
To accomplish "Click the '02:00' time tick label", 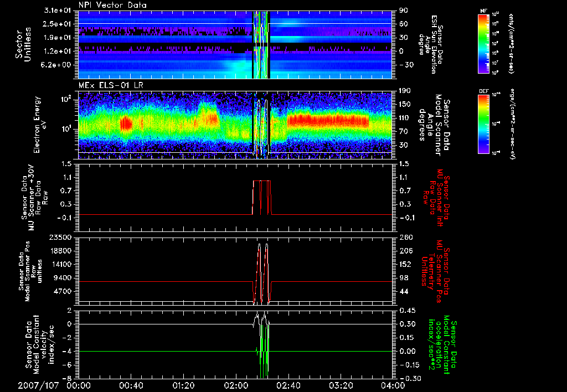I will 236,385.
